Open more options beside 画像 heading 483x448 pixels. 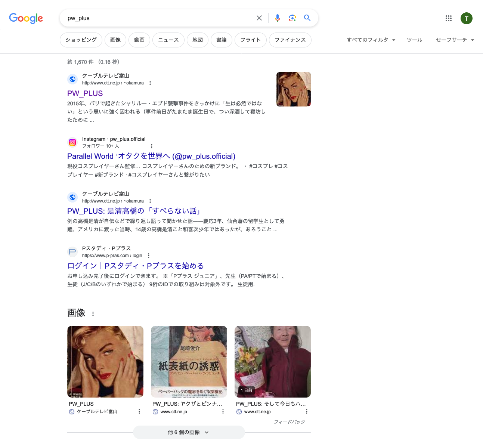coord(93,314)
